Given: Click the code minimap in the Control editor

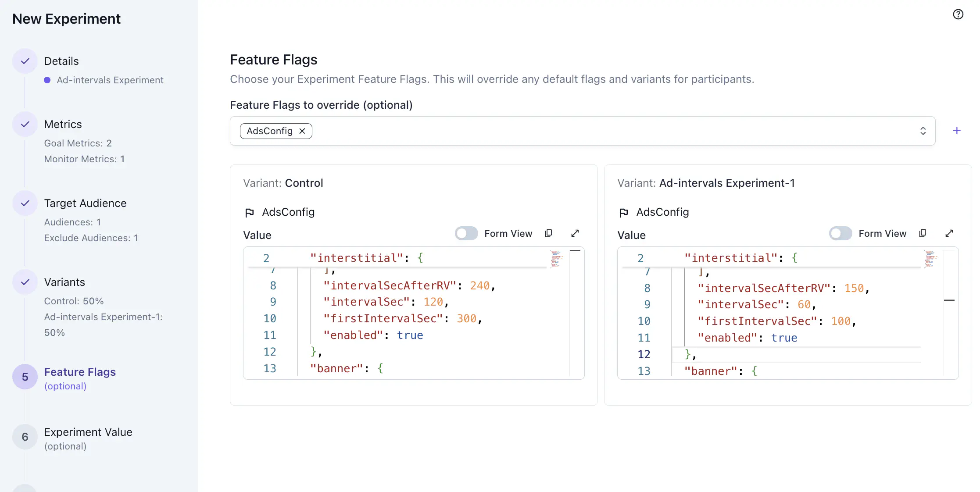Looking at the screenshot, I should (555, 259).
